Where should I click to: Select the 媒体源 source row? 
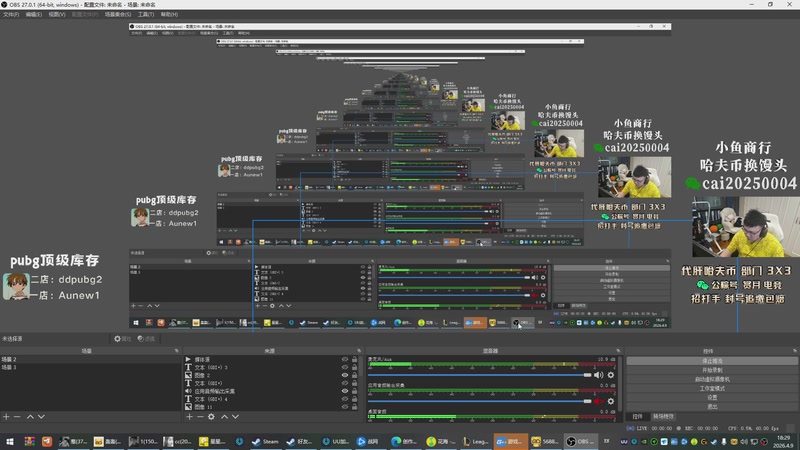[x=273, y=360]
